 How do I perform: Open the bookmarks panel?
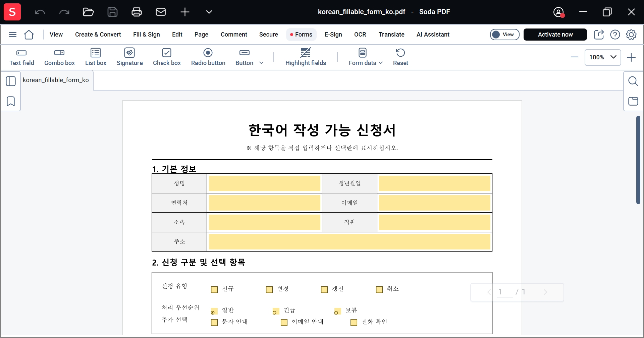point(11,101)
